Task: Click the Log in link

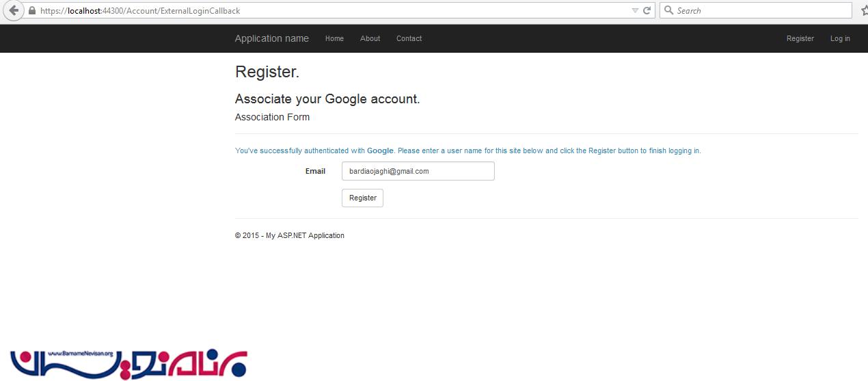Action: pyautogui.click(x=840, y=39)
